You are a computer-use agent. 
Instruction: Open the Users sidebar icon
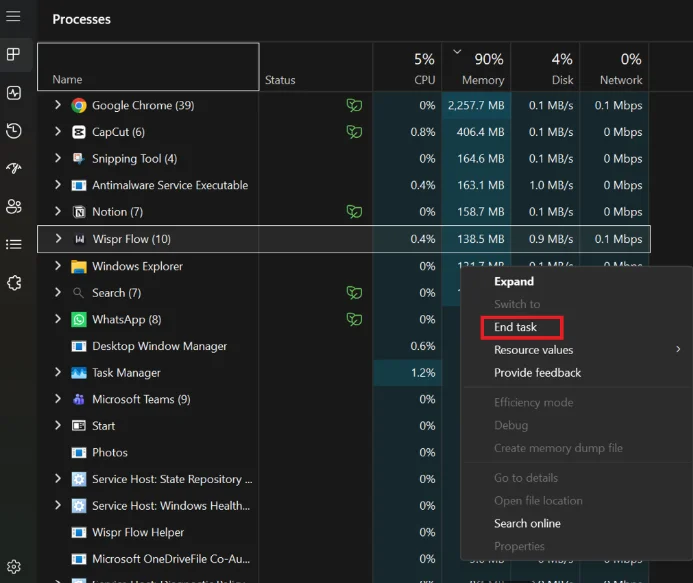13,206
